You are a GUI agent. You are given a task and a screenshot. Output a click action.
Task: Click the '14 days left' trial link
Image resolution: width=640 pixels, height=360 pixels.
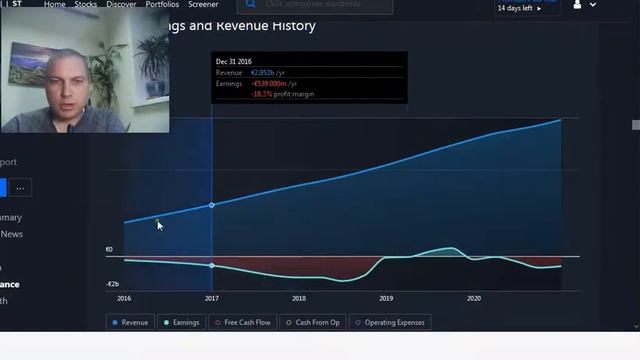pyautogui.click(x=519, y=8)
